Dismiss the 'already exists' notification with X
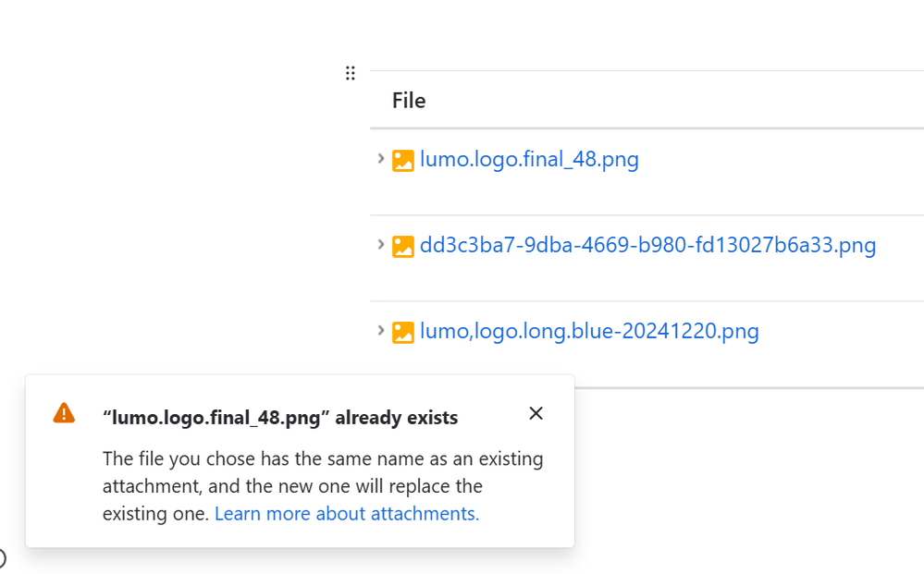 click(x=536, y=413)
